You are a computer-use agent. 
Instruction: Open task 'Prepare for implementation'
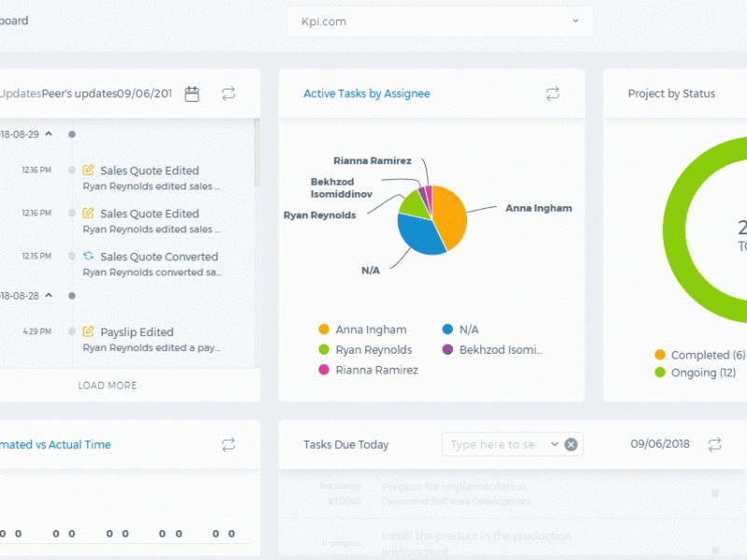(x=454, y=486)
